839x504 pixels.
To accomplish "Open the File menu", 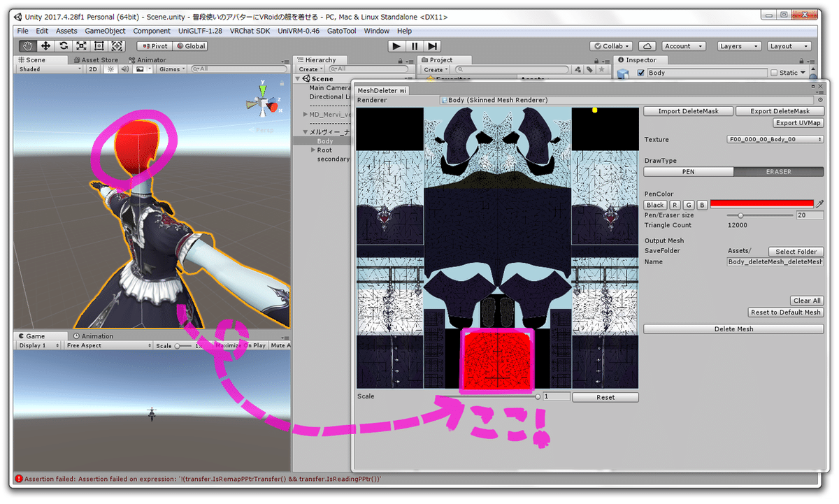I will point(23,31).
